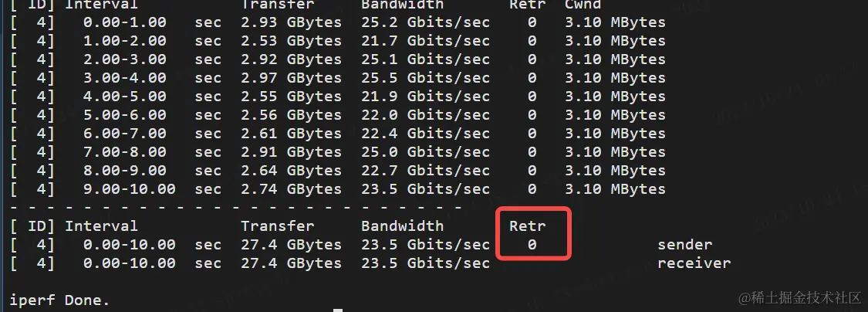Image resolution: width=868 pixels, height=312 pixels.
Task: Click the dashed separator line
Action: 236,207
